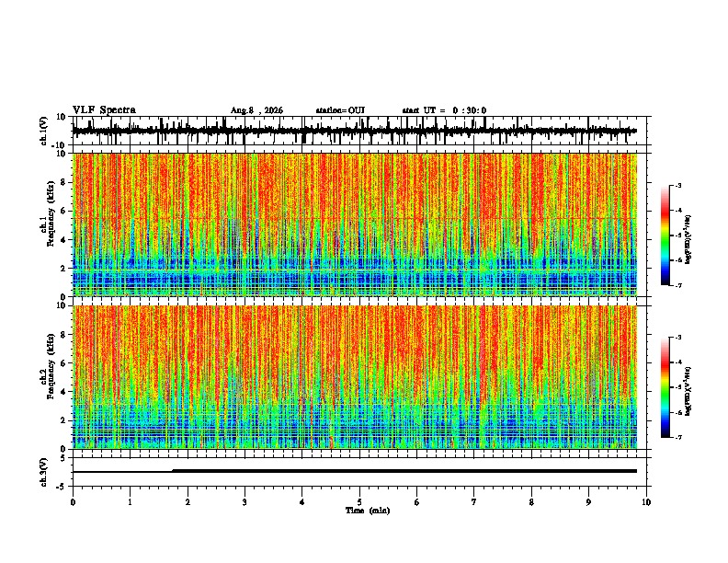Select the 'VLF Spectra' plot title
The height and width of the screenshot is (563, 728).
coord(104,110)
